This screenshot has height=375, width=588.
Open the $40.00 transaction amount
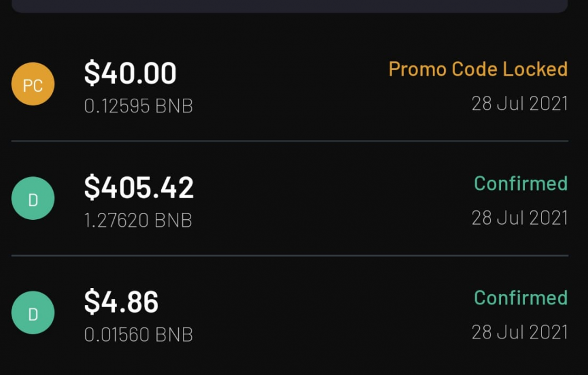pyautogui.click(x=130, y=73)
